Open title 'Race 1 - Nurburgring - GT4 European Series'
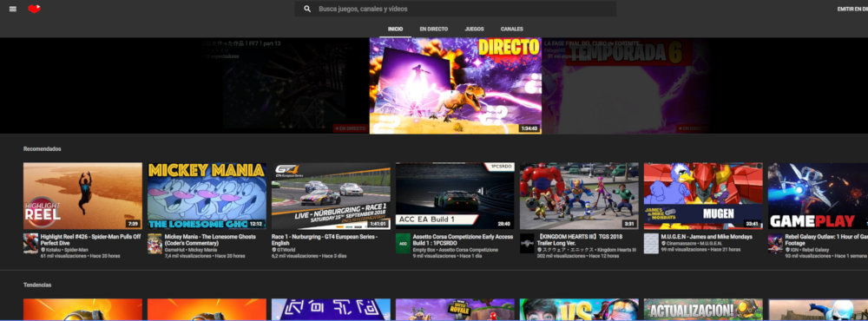Screen dimensions: 868x321 [325, 239]
